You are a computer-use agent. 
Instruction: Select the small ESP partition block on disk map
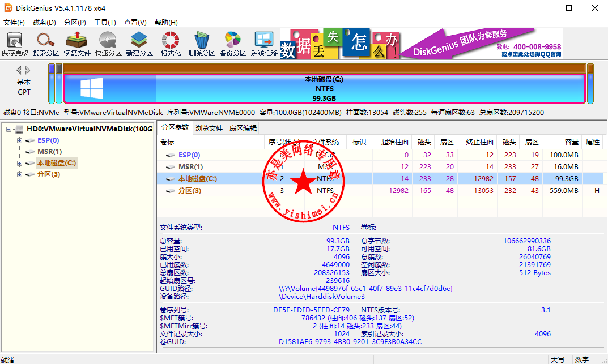[51, 84]
